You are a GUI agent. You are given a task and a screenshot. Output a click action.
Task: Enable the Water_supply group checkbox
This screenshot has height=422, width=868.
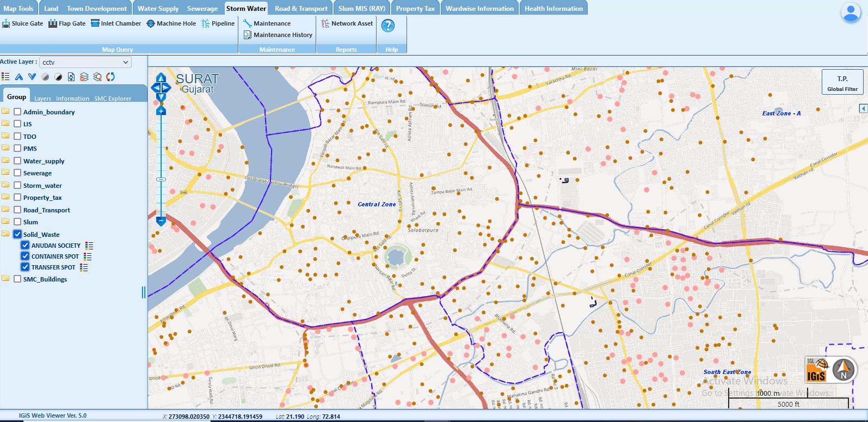coord(17,161)
